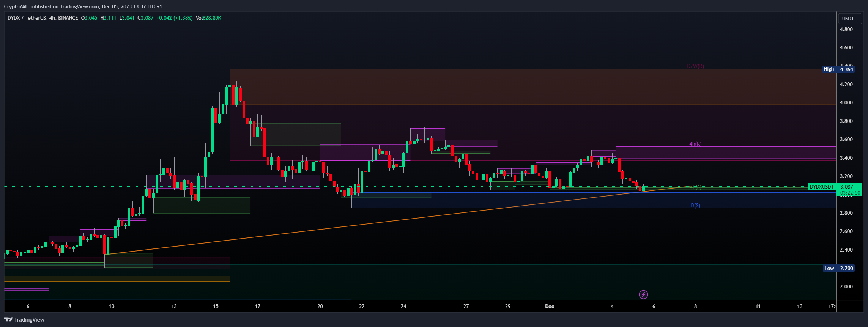This screenshot has height=327, width=868.
Task: Click the 3.600 price axis label
Action: click(846, 139)
